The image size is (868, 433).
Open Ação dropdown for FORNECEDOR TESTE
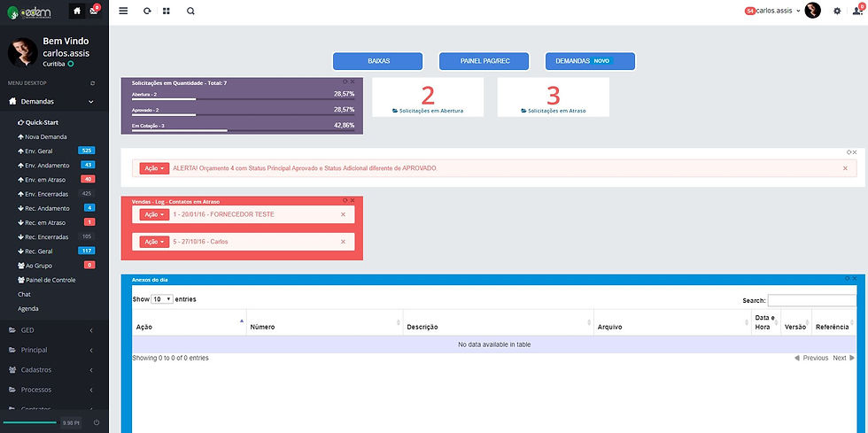coord(154,214)
